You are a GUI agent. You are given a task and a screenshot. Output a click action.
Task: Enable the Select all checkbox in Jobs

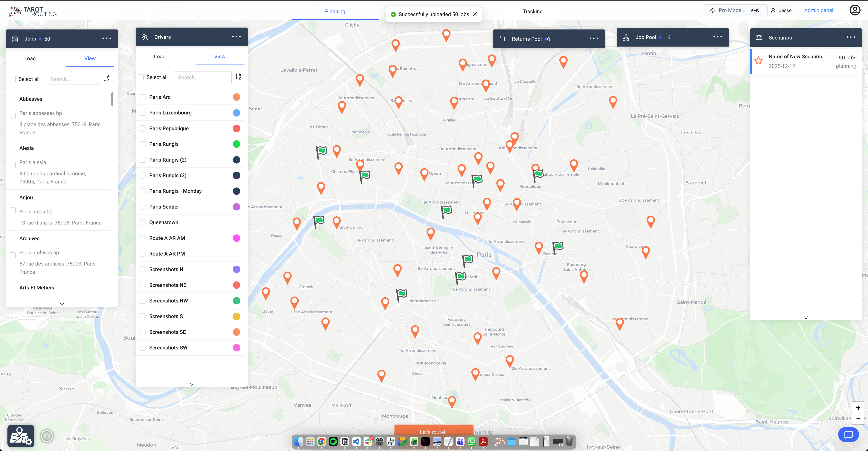[x=13, y=79]
